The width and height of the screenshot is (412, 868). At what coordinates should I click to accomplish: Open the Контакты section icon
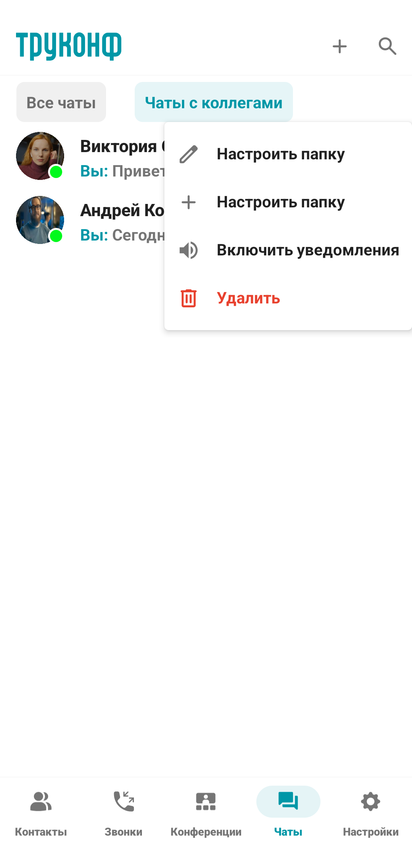pos(41,801)
